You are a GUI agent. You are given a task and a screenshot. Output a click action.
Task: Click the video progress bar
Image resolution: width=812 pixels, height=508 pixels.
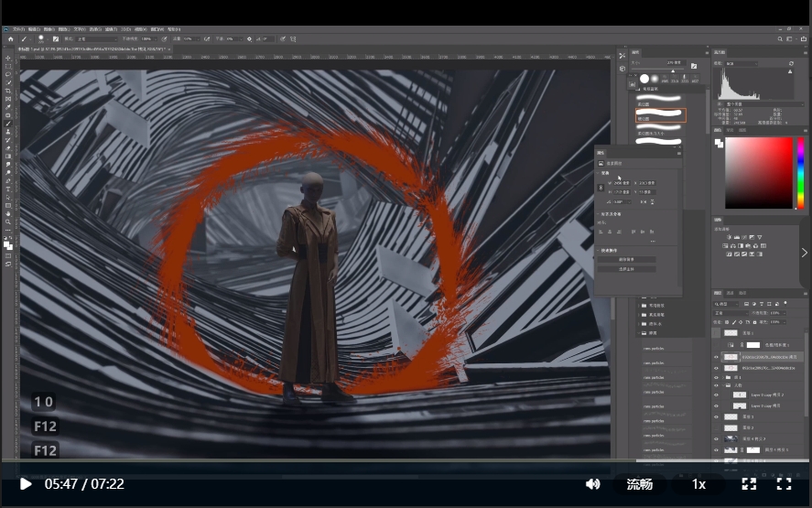(406, 459)
